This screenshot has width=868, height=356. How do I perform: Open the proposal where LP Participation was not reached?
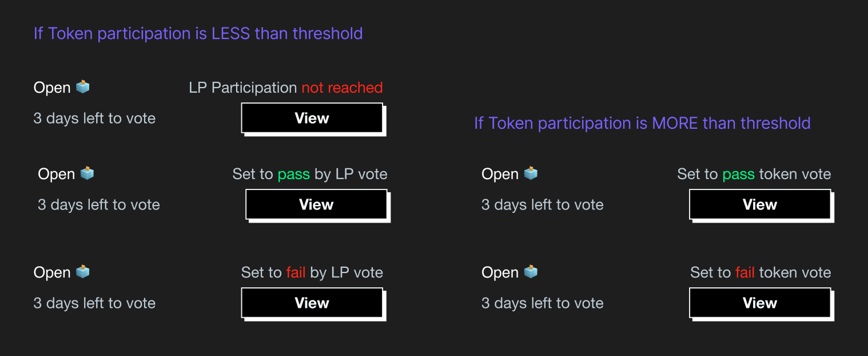312,118
